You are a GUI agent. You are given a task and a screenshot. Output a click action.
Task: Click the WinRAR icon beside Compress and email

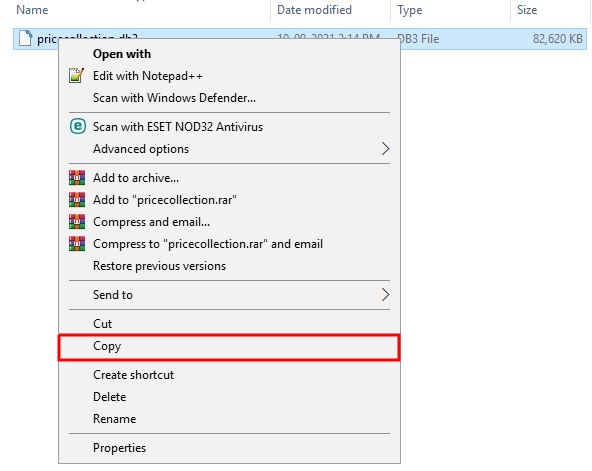point(77,222)
